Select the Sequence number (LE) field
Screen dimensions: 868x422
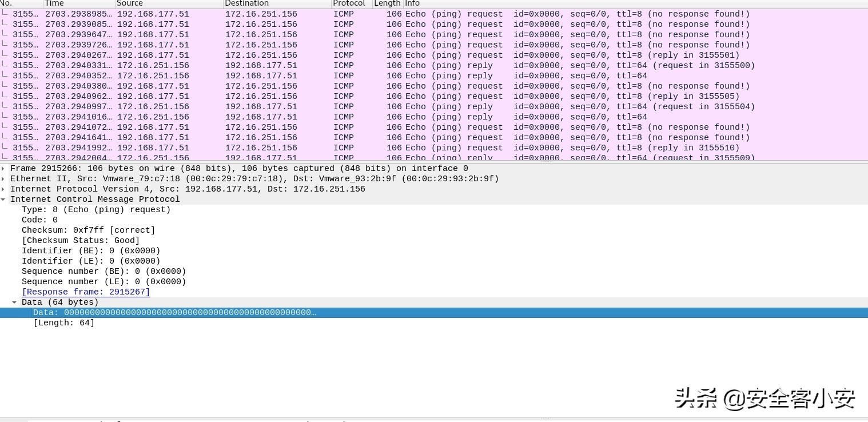(104, 282)
